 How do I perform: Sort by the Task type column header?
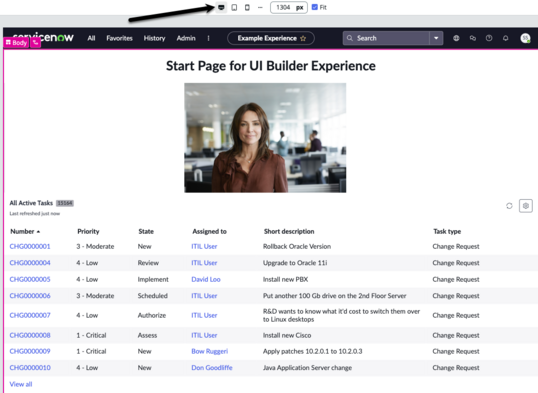[447, 231]
